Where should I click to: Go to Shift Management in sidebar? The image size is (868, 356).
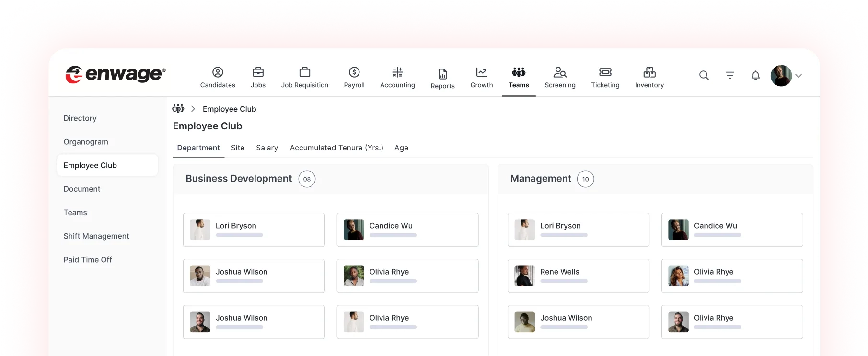coord(96,236)
